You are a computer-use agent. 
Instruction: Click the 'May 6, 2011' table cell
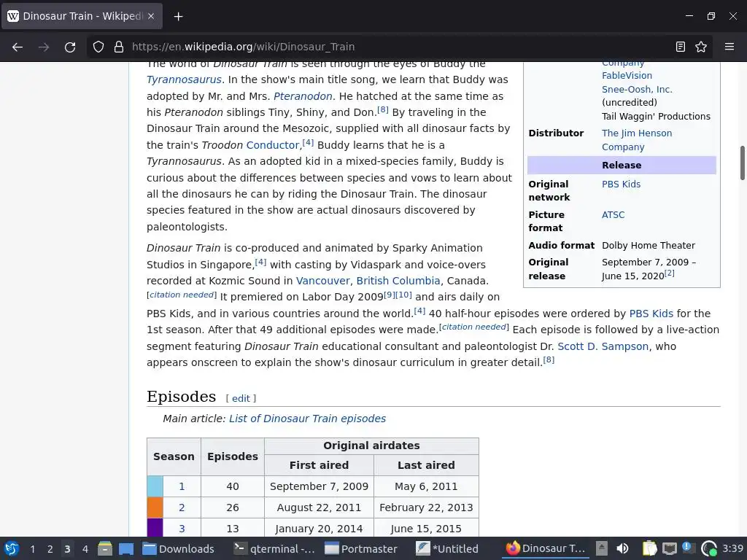point(426,486)
